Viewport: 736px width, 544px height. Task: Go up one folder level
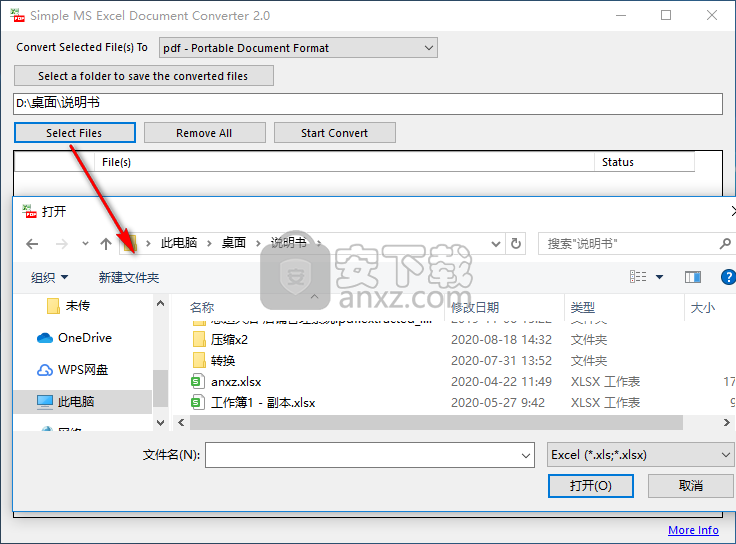click(106, 244)
